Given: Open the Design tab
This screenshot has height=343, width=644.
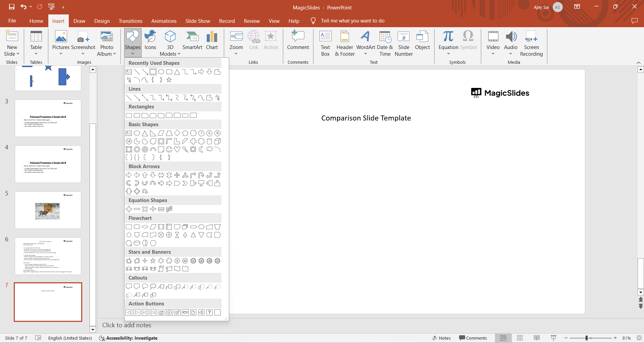Looking at the screenshot, I should pos(102,21).
